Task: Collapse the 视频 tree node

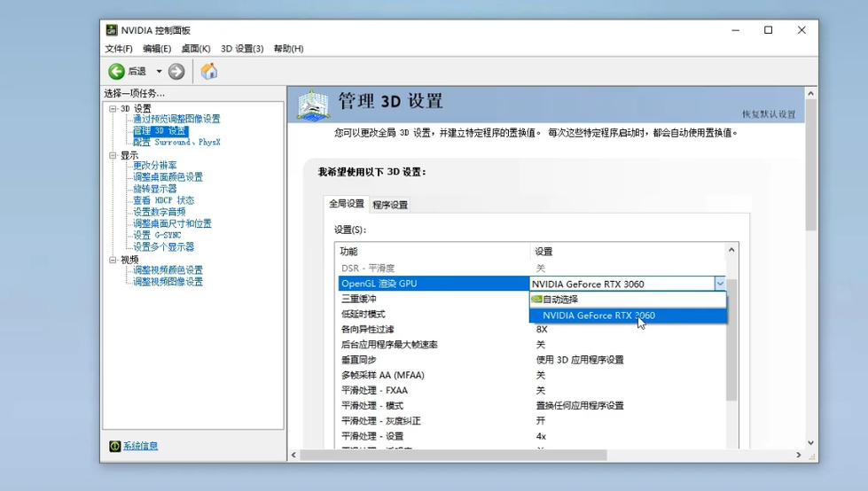Action: (x=113, y=260)
